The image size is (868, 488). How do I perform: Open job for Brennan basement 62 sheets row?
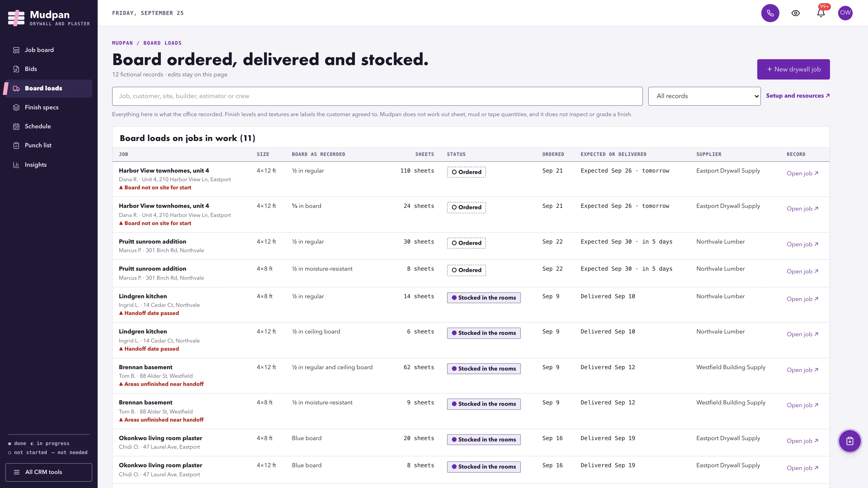(x=802, y=370)
